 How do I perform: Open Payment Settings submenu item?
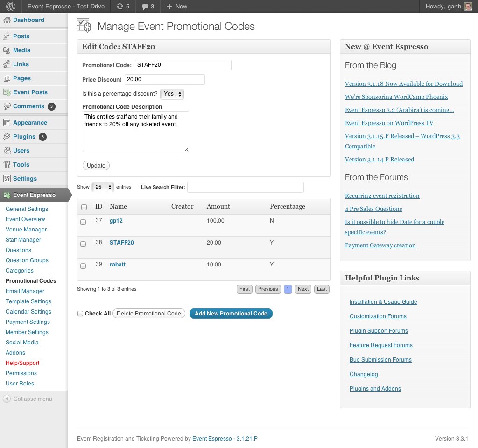click(28, 322)
